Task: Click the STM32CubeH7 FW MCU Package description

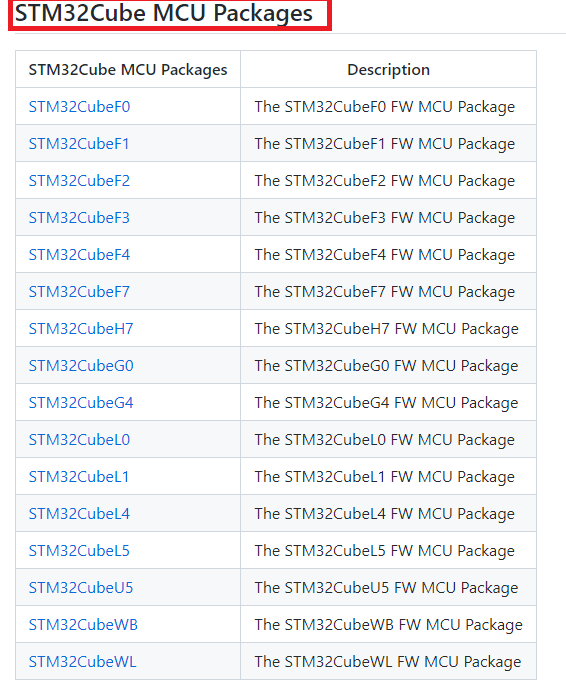Action: 386,329
